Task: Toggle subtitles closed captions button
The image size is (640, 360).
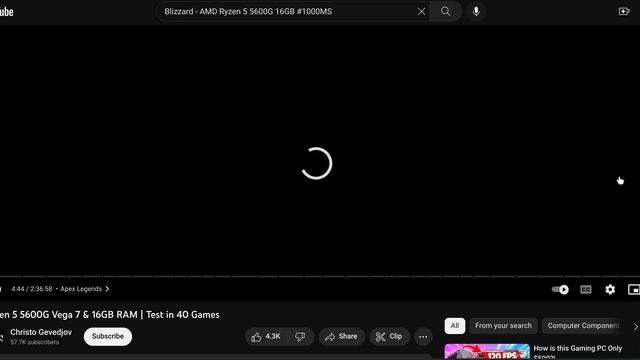Action: pyautogui.click(x=586, y=289)
